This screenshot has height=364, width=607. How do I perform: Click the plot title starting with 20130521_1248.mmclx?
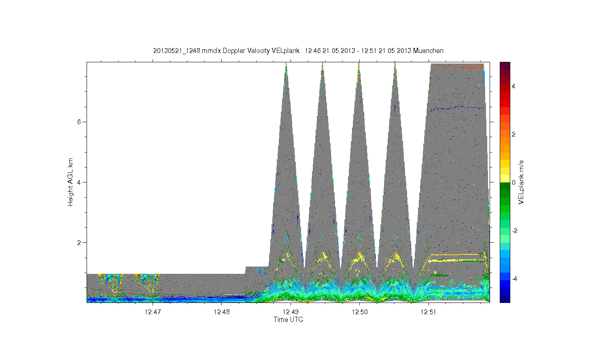point(298,51)
